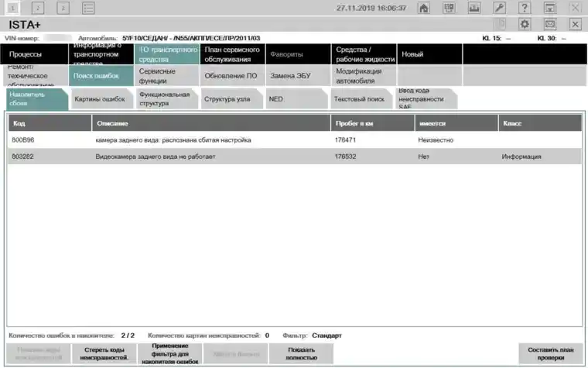588x368 pixels.
Task: Click the vehicle description 5'/F10/СЕДАН text
Action: (x=191, y=38)
